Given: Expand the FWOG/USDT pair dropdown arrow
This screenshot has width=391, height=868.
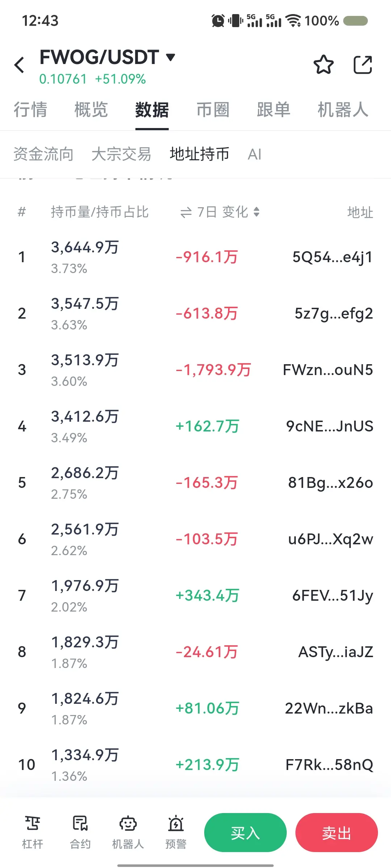Looking at the screenshot, I should [171, 57].
